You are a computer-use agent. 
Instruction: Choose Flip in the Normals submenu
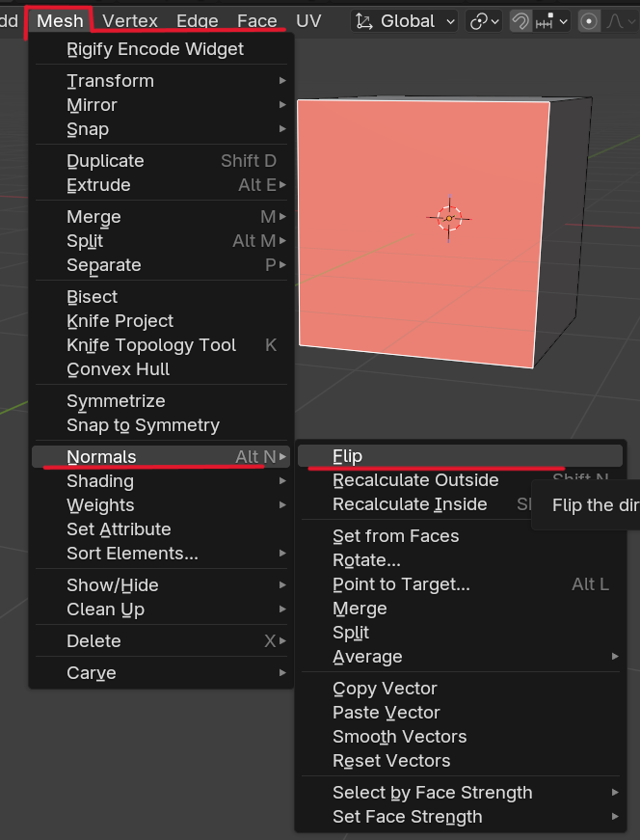pyautogui.click(x=348, y=456)
